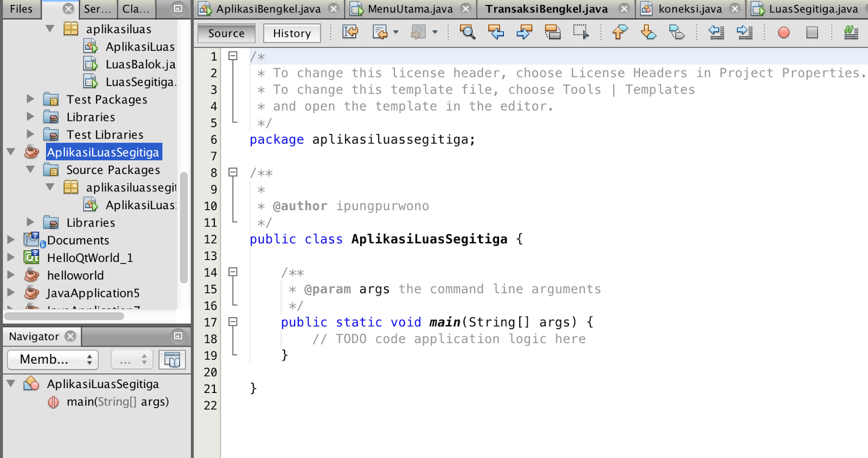Click Find Next Occurrence icon

[524, 33]
